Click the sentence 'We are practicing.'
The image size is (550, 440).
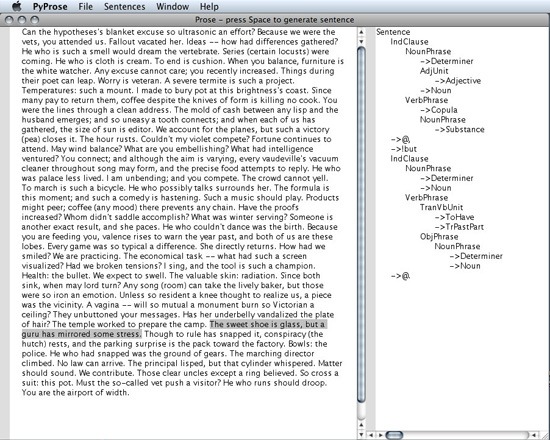(x=86, y=256)
